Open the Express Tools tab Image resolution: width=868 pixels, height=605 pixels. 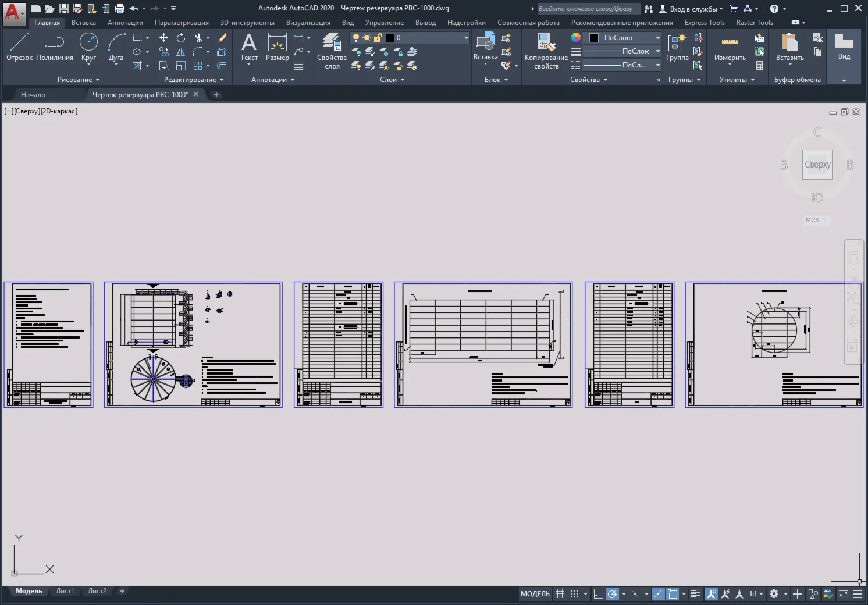click(705, 23)
